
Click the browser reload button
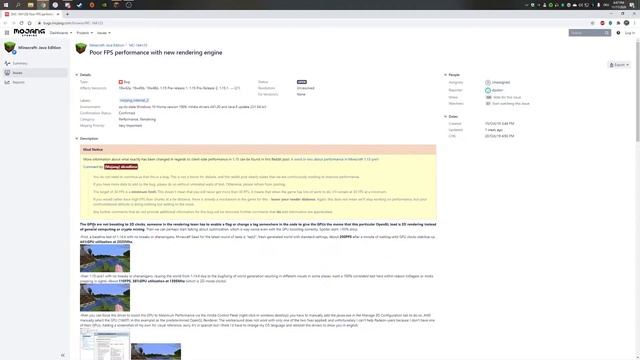21,23
